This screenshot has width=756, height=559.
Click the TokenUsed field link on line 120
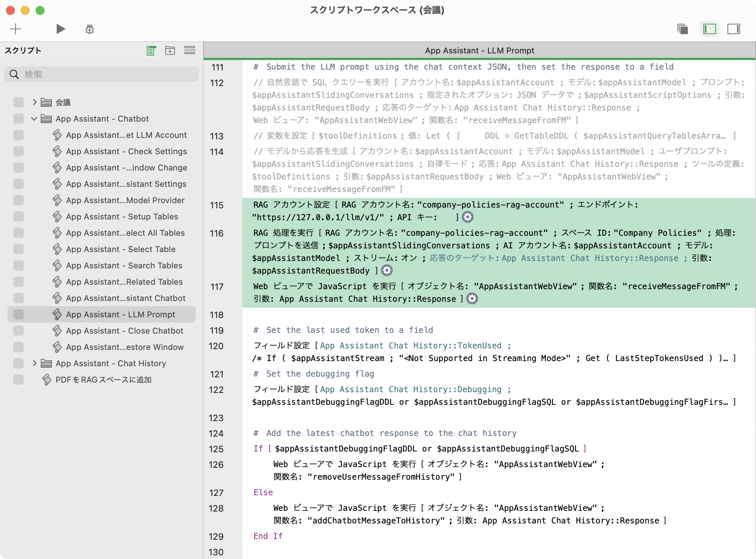tap(411, 346)
